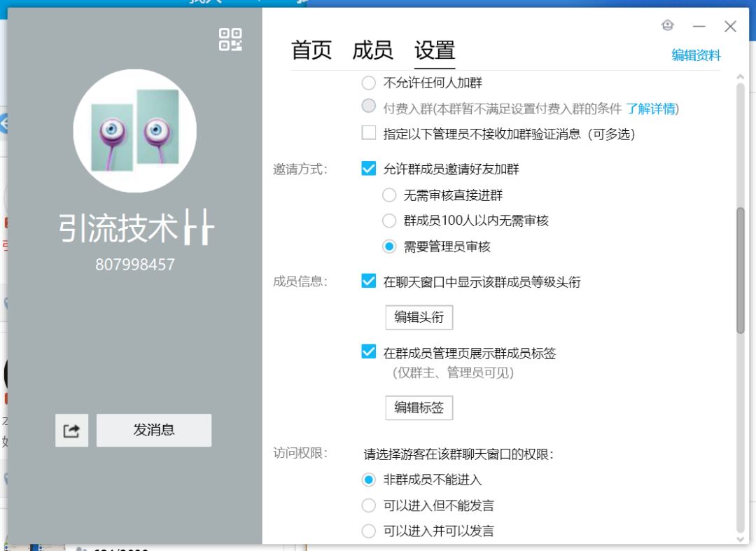The height and width of the screenshot is (551, 756).
Task: Select 需要管理员审核 radio option
Action: (389, 247)
